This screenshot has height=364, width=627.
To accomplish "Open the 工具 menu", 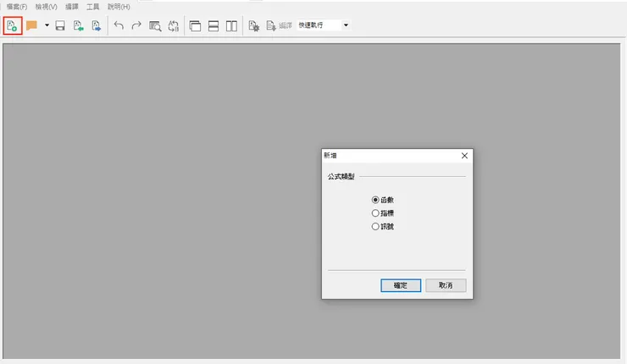I will coord(92,7).
